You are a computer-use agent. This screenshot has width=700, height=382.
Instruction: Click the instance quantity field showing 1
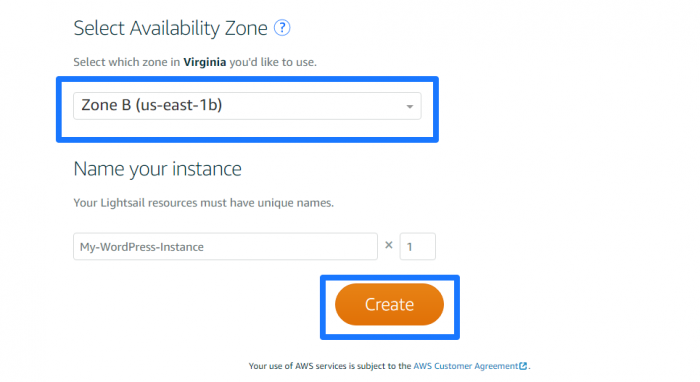point(417,246)
